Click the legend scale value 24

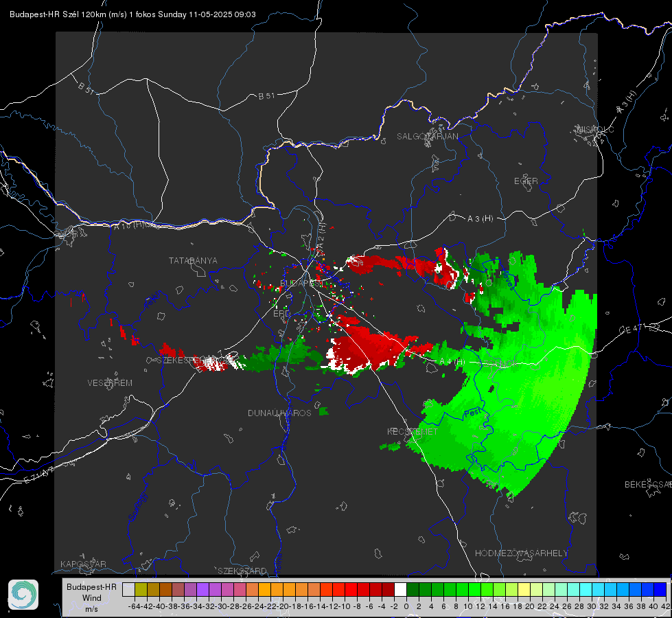point(555,606)
